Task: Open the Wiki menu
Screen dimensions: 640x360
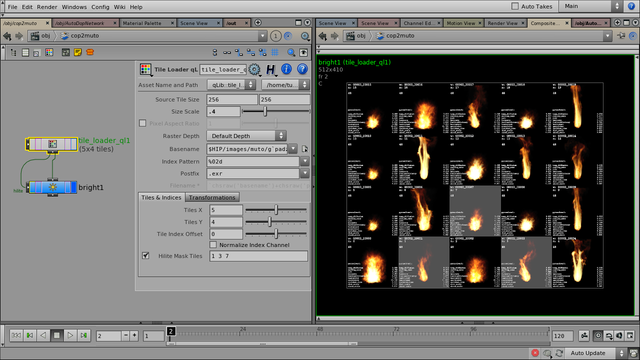Action: coord(119,7)
